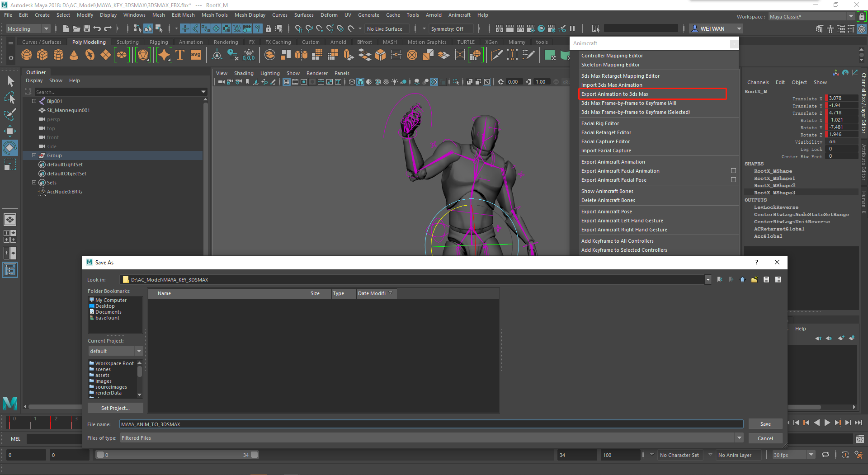Open option box for Export Animcraft Facial Animation
This screenshot has height=475, width=868.
[x=733, y=171]
